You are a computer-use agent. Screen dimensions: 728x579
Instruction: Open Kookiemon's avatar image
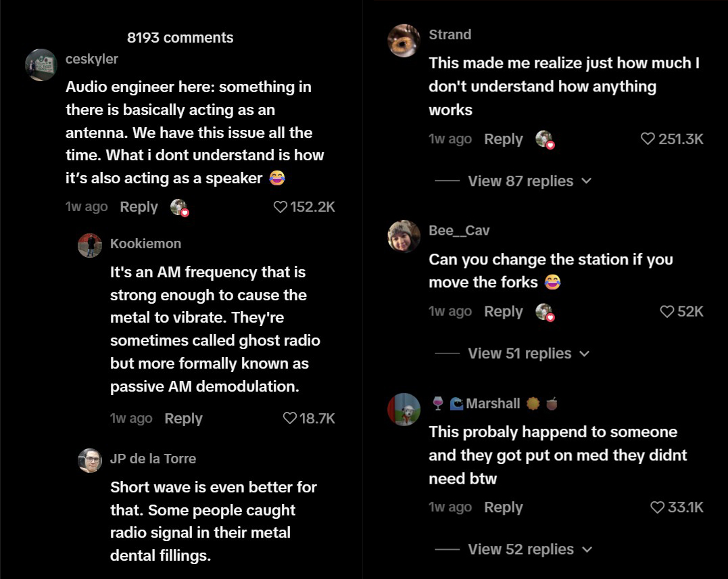click(90, 246)
